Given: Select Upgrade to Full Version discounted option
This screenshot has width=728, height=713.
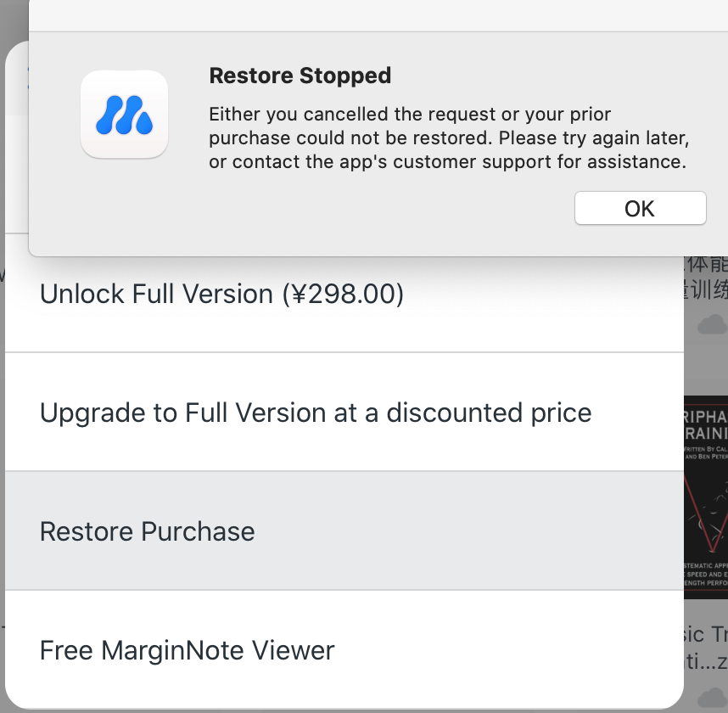Looking at the screenshot, I should pyautogui.click(x=344, y=412).
